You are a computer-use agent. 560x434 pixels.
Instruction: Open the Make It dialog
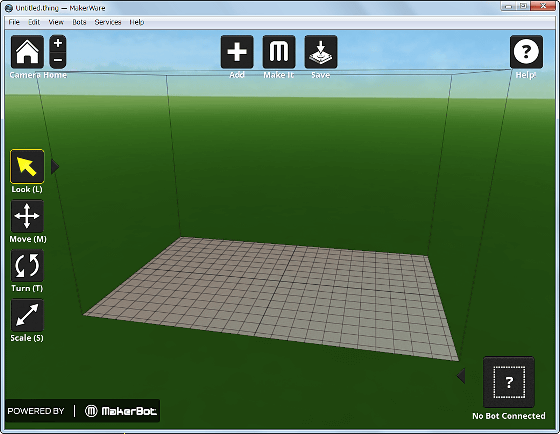(x=279, y=52)
